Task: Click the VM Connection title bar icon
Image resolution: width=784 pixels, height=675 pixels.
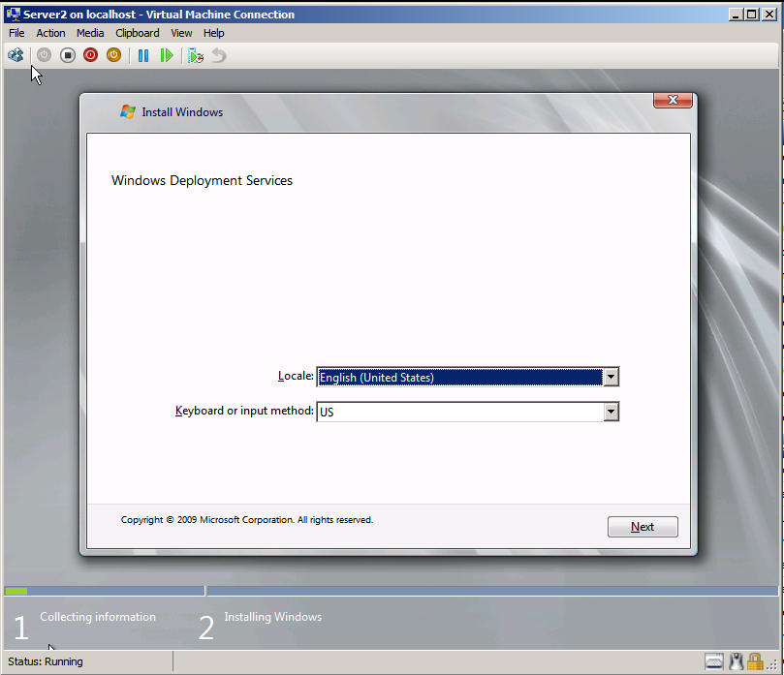Action: pos(14,14)
